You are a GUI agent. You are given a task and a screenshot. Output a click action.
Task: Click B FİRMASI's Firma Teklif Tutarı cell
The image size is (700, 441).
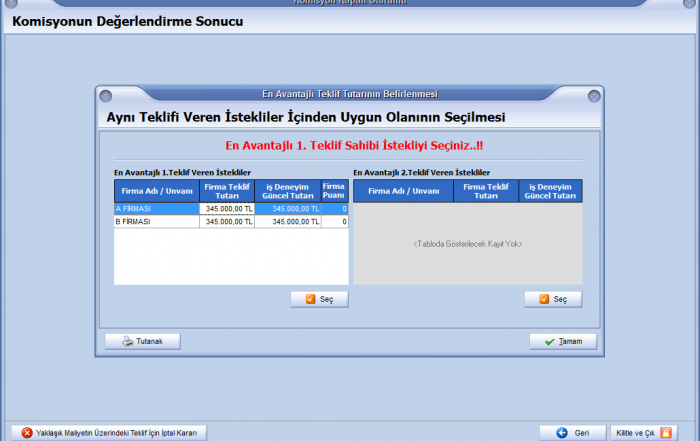pyautogui.click(x=227, y=222)
